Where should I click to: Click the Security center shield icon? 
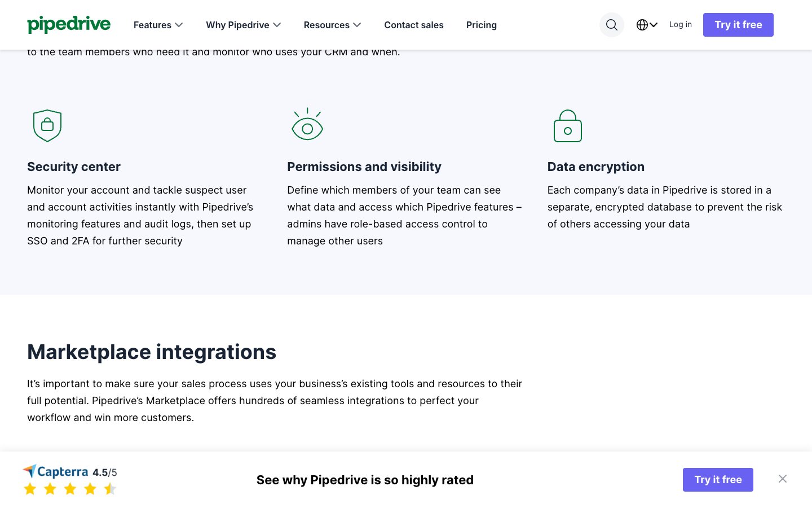pyautogui.click(x=47, y=125)
